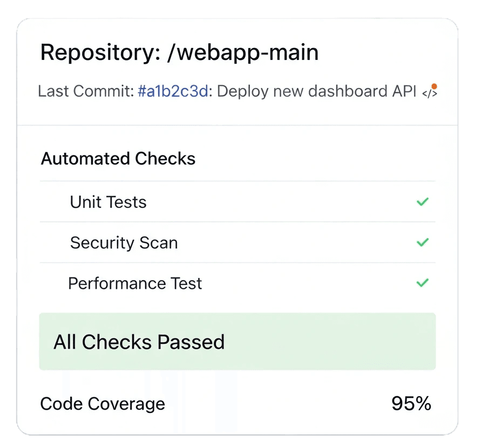Click the orange notification dot on code icon

click(x=434, y=86)
